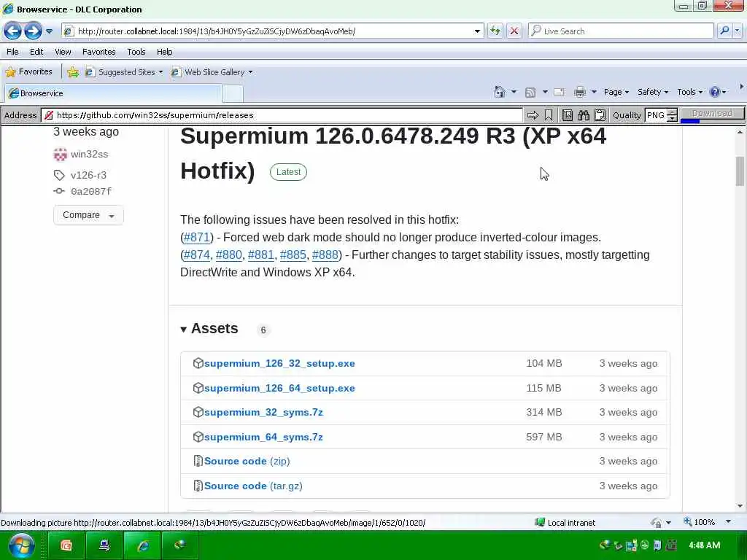Viewport: 747px width, 560px height.
Task: Open the Tools menu in menu bar
Action: [136, 52]
